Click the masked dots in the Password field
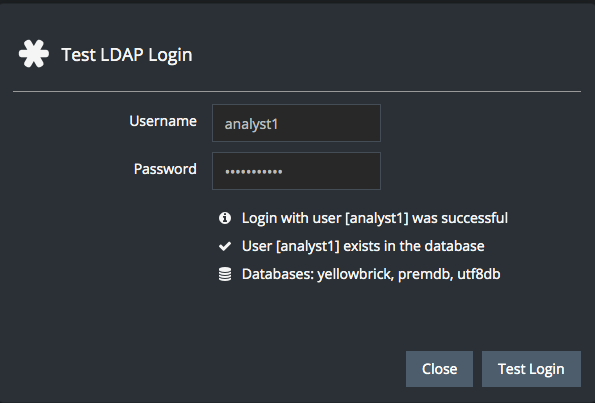The height and width of the screenshot is (403, 595). [x=253, y=172]
